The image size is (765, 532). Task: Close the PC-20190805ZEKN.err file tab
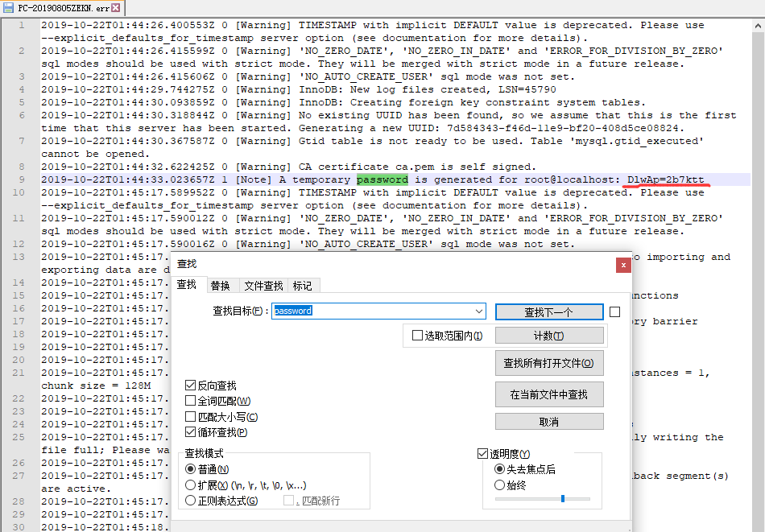(x=115, y=8)
